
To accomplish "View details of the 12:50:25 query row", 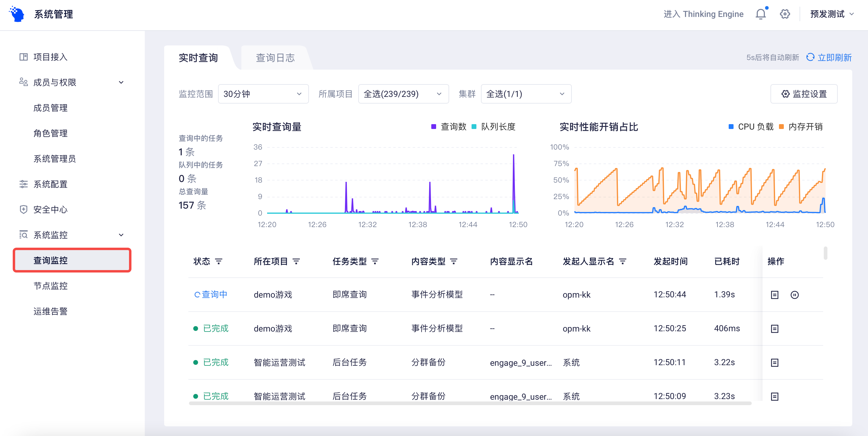I will [x=775, y=329].
